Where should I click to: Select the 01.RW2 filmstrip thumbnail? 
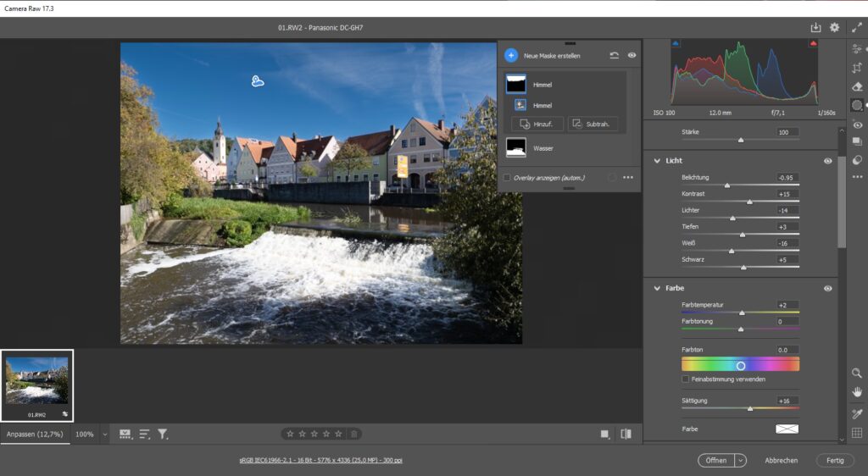pyautogui.click(x=36, y=382)
